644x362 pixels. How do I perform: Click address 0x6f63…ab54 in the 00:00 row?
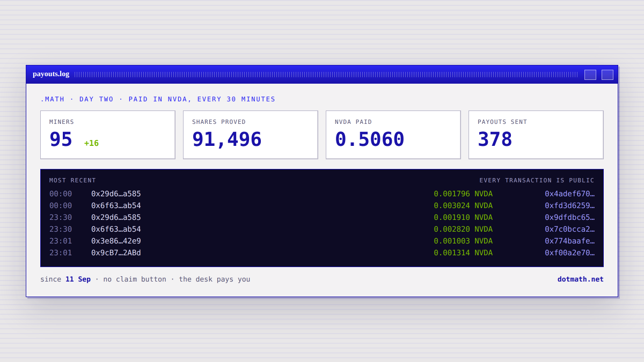(116, 205)
